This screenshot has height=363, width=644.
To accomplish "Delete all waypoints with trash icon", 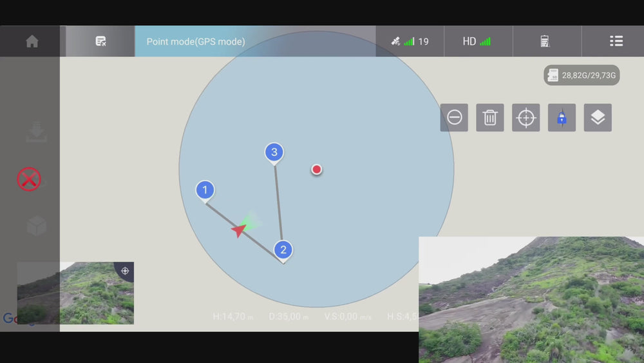I will (490, 118).
